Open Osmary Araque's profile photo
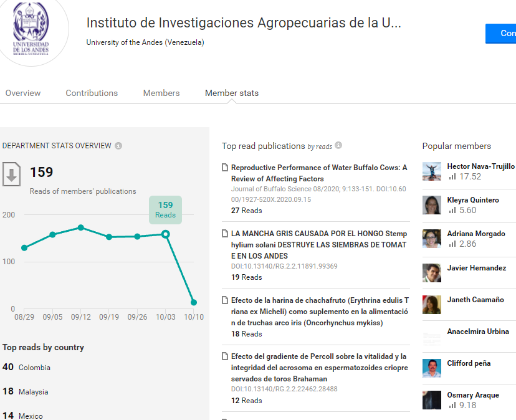 [432, 400]
